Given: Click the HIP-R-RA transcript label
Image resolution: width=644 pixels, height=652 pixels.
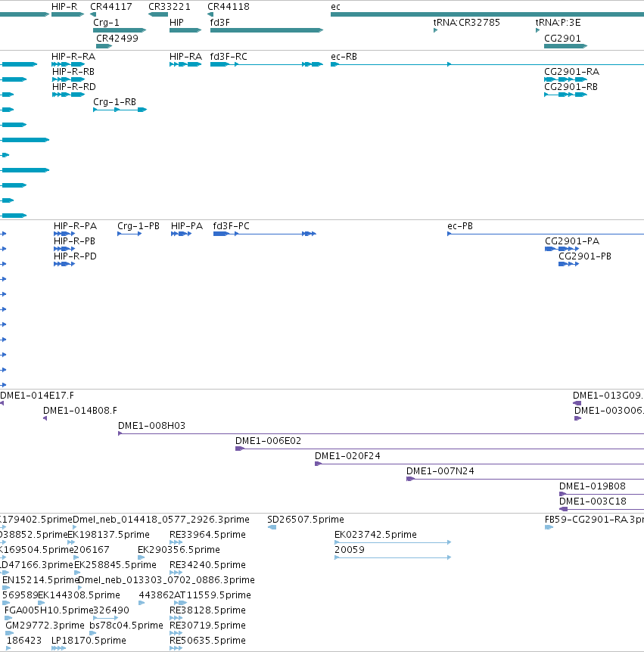Looking at the screenshot, I should coord(73,57).
